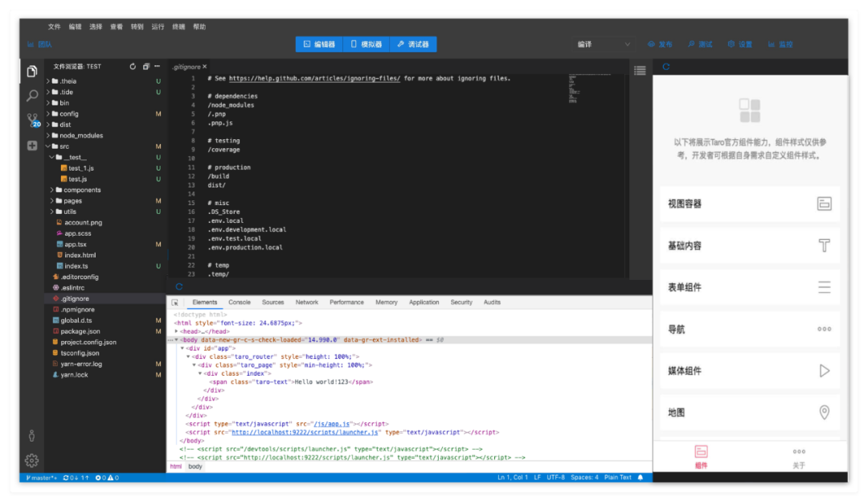Refresh the file explorer tree
Viewport: 868px width, 502px height.
coord(133,67)
